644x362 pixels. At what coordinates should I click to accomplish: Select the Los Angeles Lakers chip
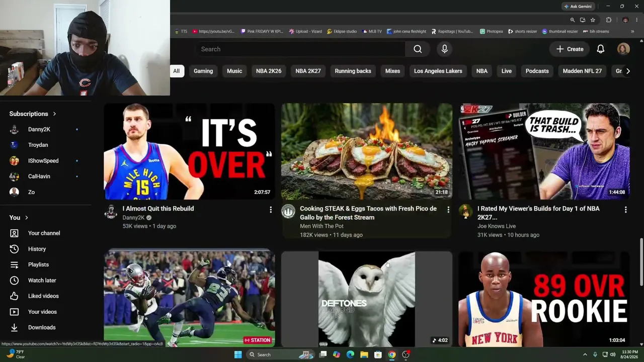click(438, 71)
